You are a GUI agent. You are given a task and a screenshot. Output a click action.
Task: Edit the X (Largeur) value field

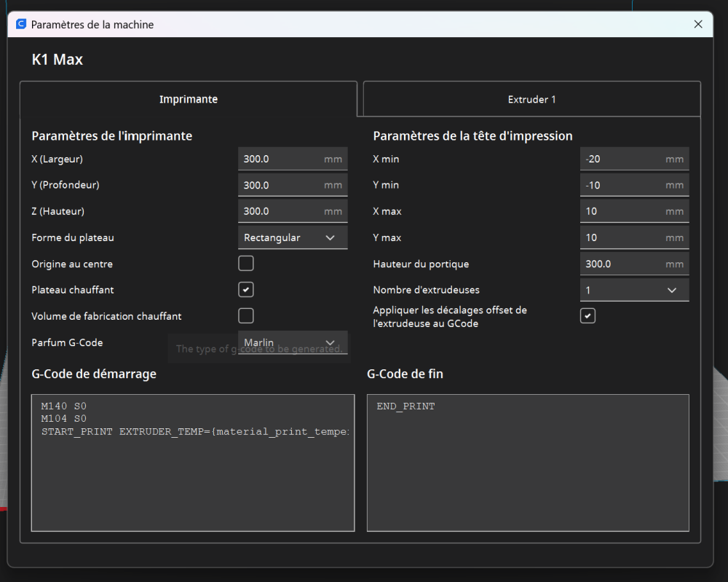coord(293,159)
